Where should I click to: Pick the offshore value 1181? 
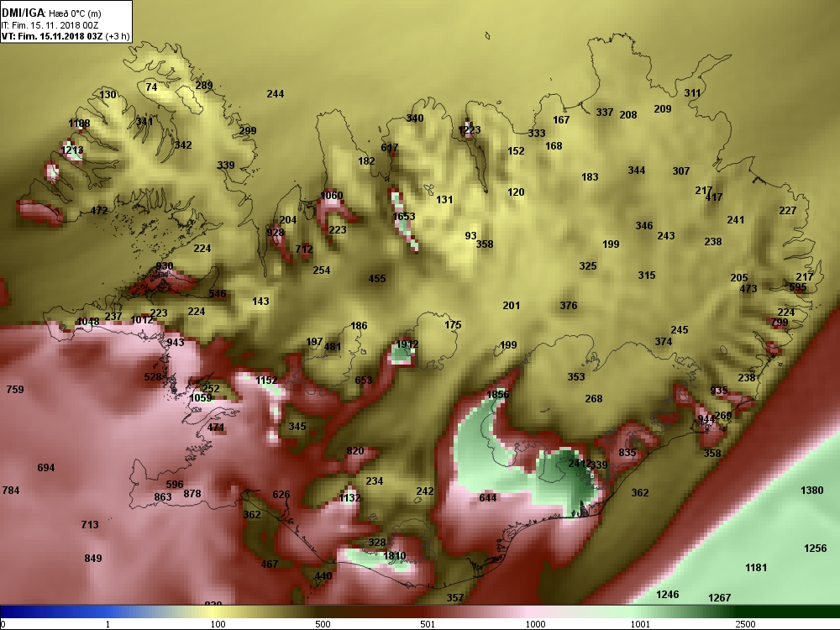(756, 567)
